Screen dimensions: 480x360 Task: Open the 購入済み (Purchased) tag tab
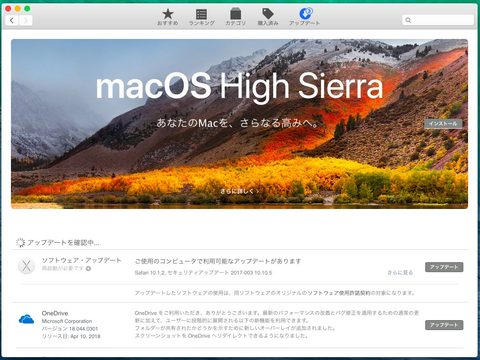[268, 17]
